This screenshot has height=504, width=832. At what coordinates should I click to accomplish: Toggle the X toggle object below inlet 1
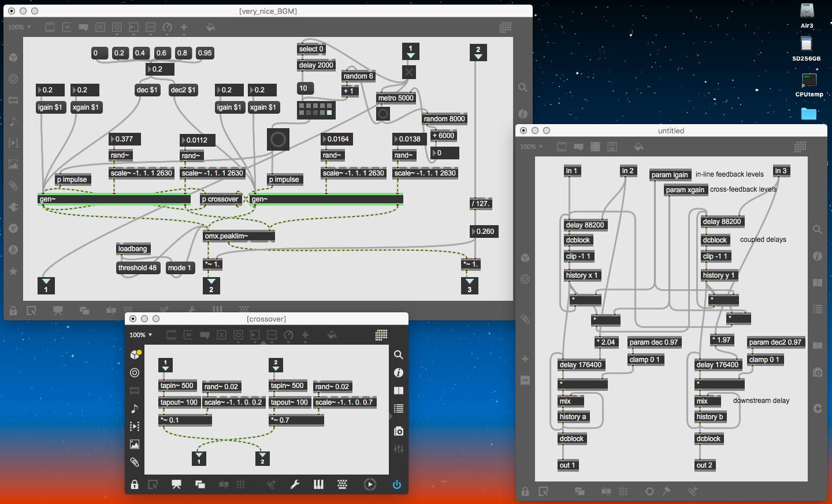click(x=409, y=72)
